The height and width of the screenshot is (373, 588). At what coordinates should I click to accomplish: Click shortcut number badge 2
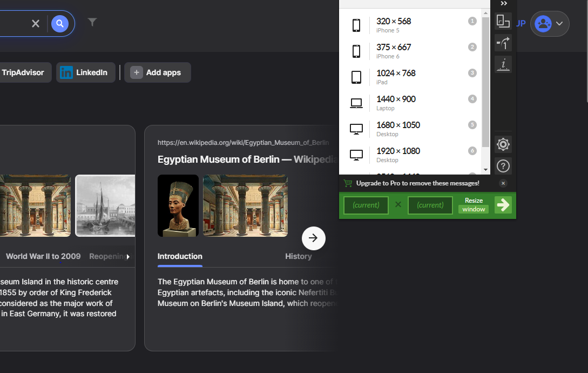pos(472,47)
